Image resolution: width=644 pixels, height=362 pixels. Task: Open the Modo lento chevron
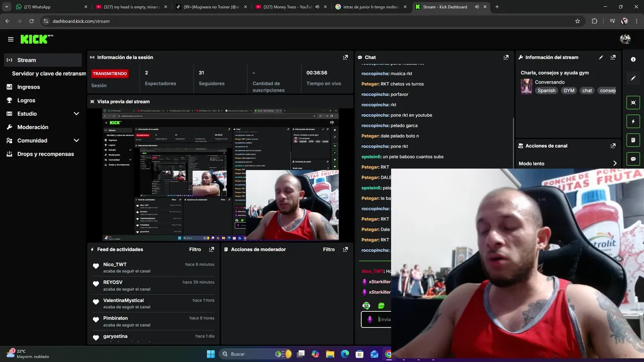pyautogui.click(x=615, y=163)
